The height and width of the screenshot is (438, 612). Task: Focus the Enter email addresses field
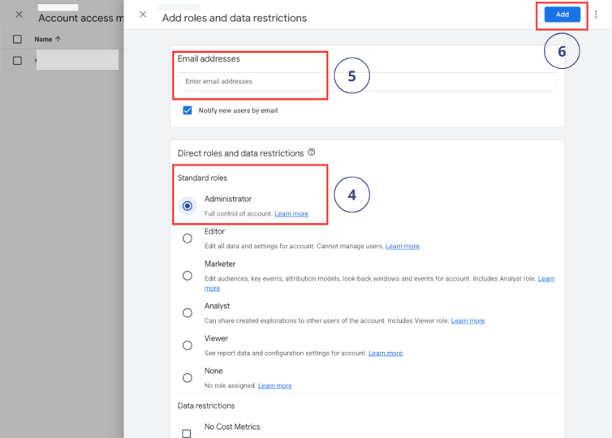click(x=367, y=82)
